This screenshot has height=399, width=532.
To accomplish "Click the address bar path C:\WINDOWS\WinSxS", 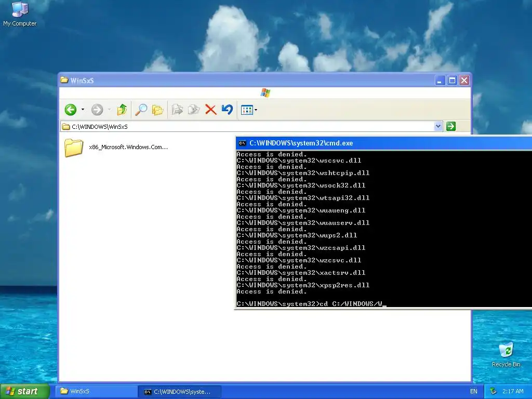I will pos(100,127).
